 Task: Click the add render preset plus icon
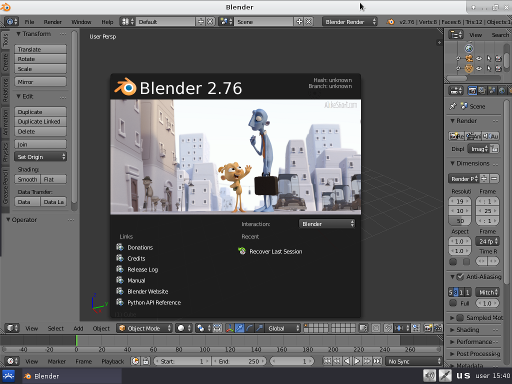click(484, 179)
